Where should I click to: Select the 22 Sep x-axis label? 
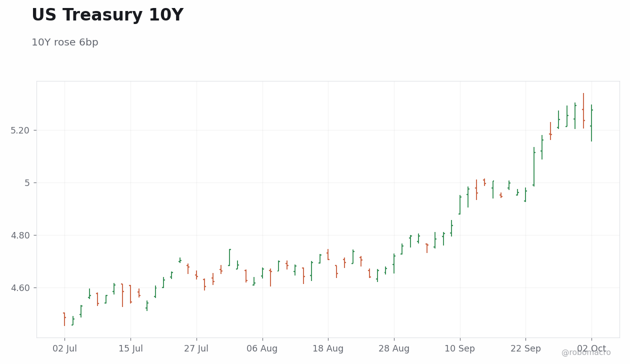coord(525,349)
